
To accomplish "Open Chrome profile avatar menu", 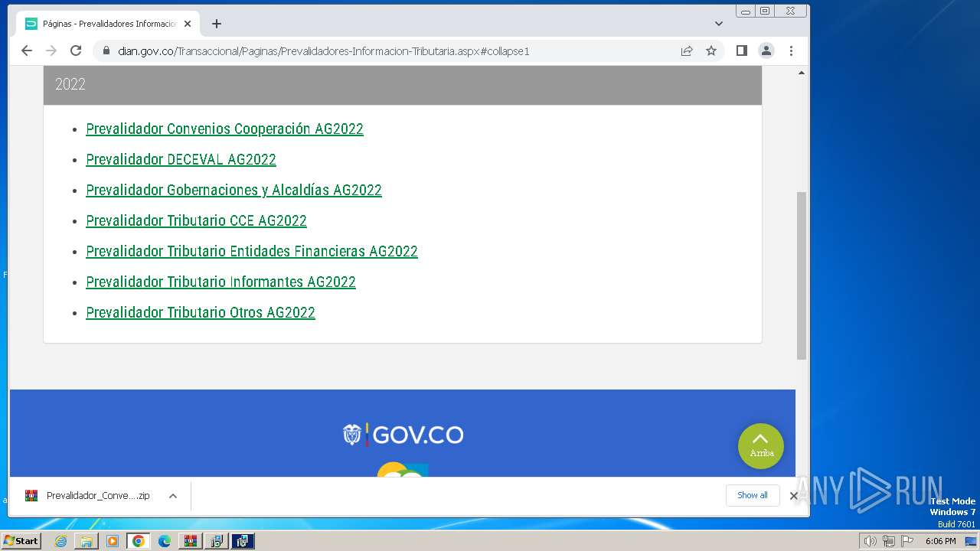I will [x=766, y=51].
